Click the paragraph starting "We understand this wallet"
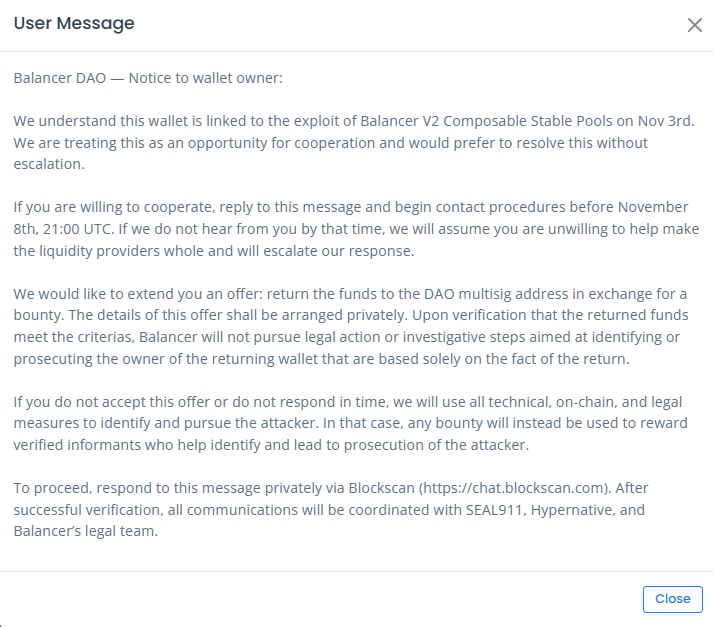The image size is (713, 627). pyautogui.click(x=350, y=142)
